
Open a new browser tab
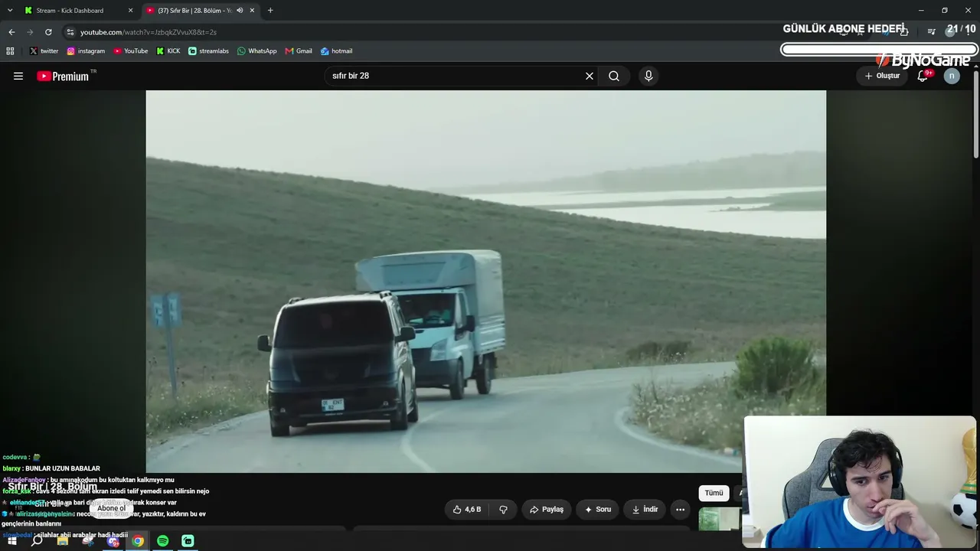(270, 10)
